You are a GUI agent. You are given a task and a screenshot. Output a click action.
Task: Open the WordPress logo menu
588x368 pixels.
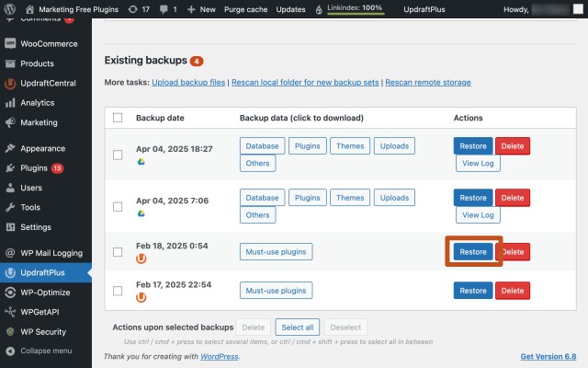point(10,9)
